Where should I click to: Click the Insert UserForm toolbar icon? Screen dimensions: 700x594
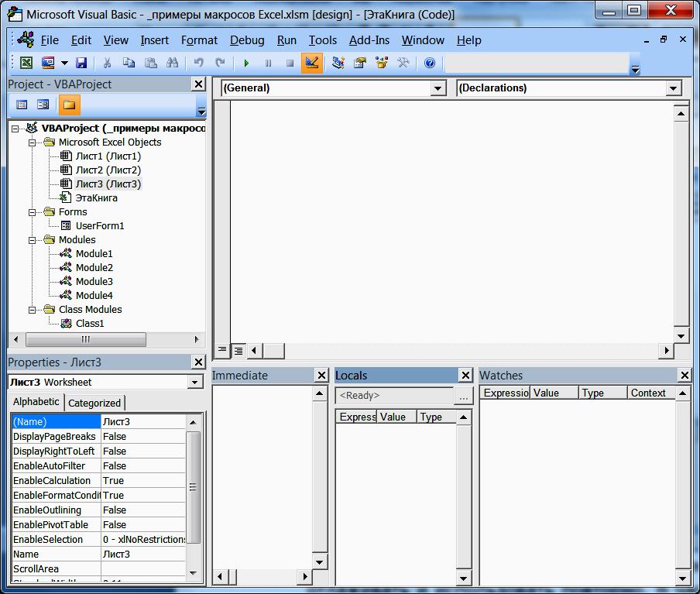tap(48, 63)
